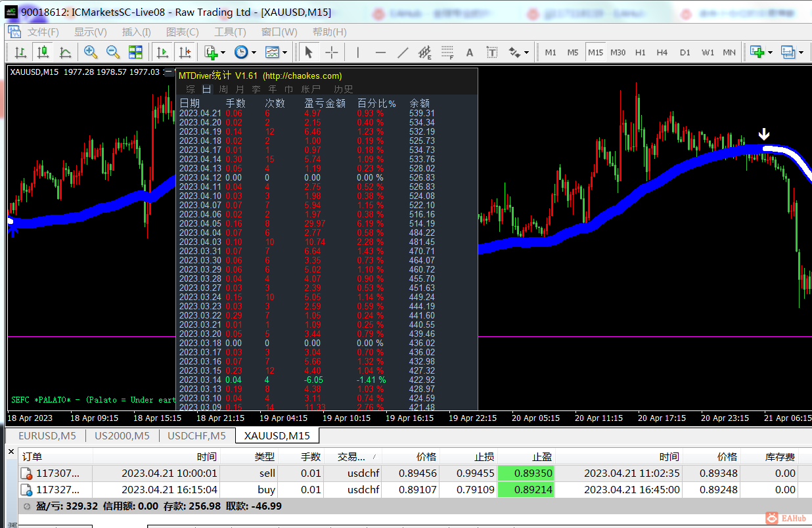Draw a trendline with the diagonal line tool

403,53
